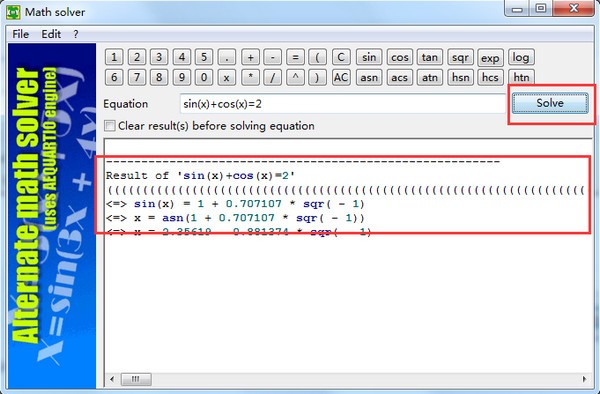Click the C clear button
This screenshot has width=600, height=394.
coord(341,57)
